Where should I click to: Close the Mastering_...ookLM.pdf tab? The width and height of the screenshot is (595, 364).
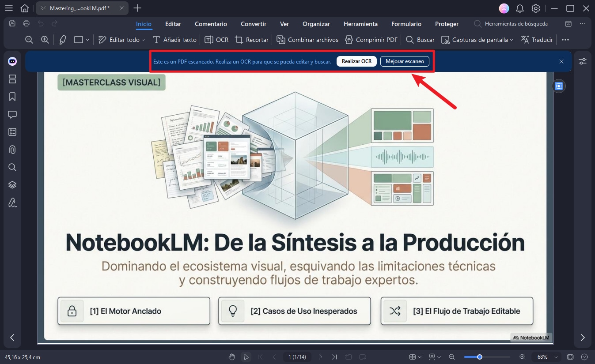[x=122, y=8]
